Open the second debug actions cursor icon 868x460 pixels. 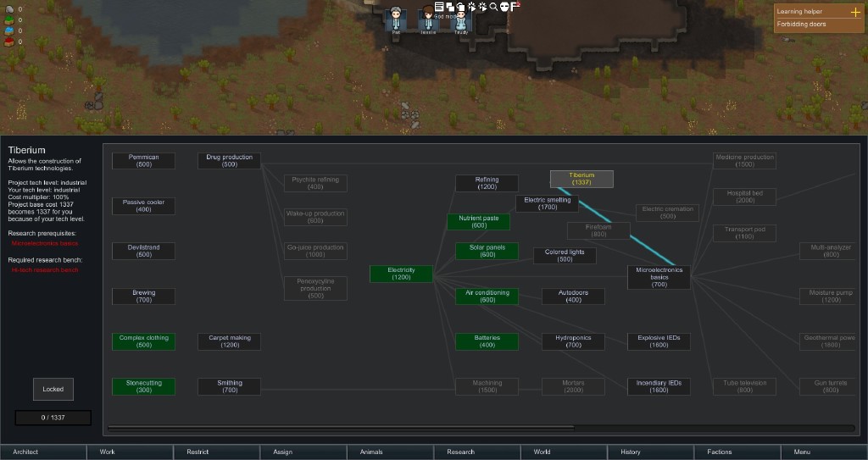click(x=482, y=7)
